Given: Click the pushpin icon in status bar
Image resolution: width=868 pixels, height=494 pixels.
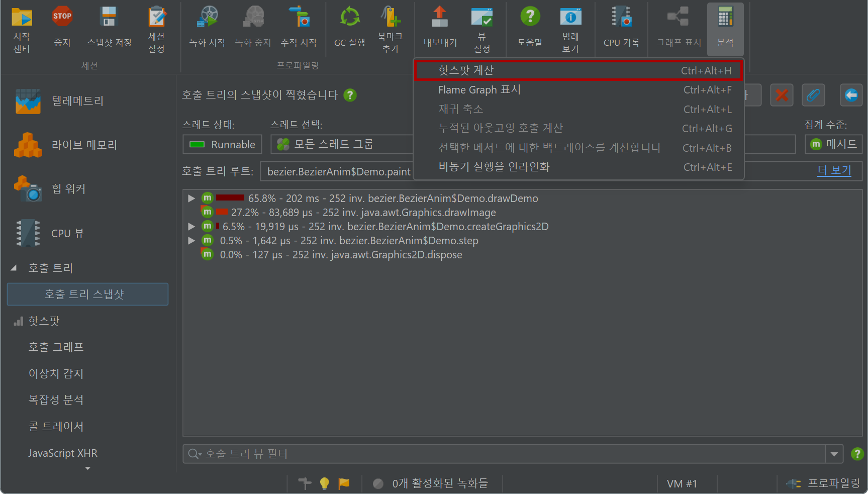Looking at the screenshot, I should coord(305,483).
